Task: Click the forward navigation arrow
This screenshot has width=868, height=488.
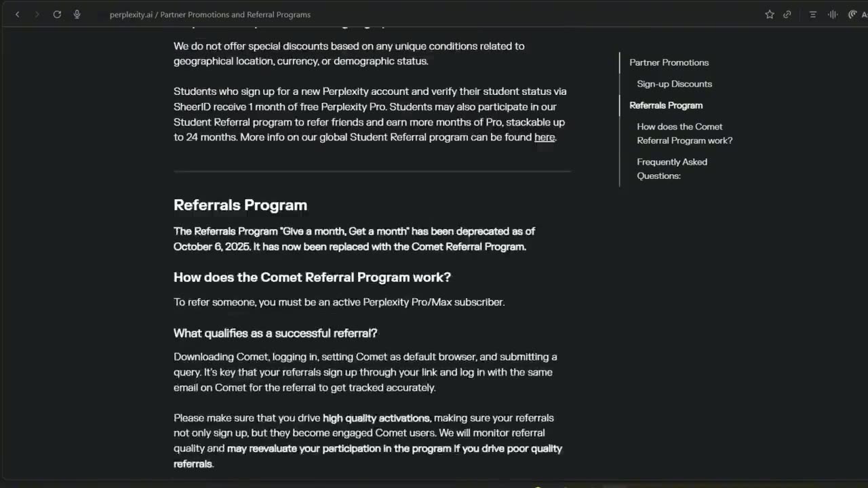Action: point(37,14)
